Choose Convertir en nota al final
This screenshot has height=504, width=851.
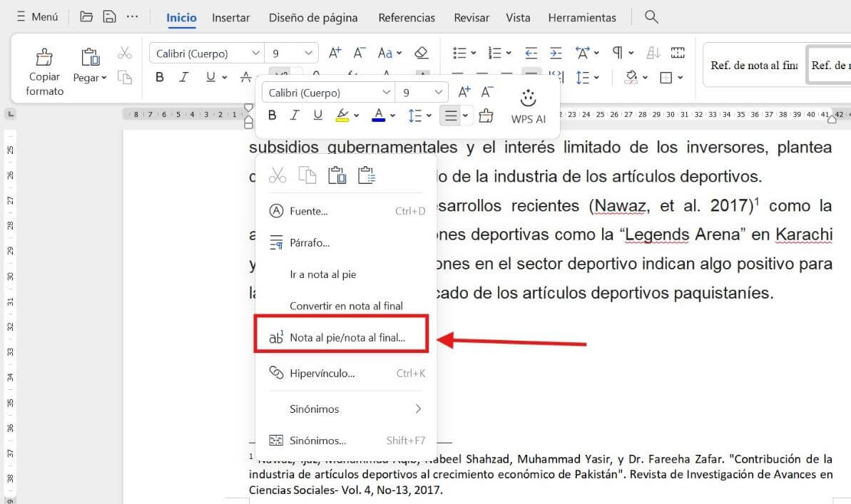click(x=347, y=305)
